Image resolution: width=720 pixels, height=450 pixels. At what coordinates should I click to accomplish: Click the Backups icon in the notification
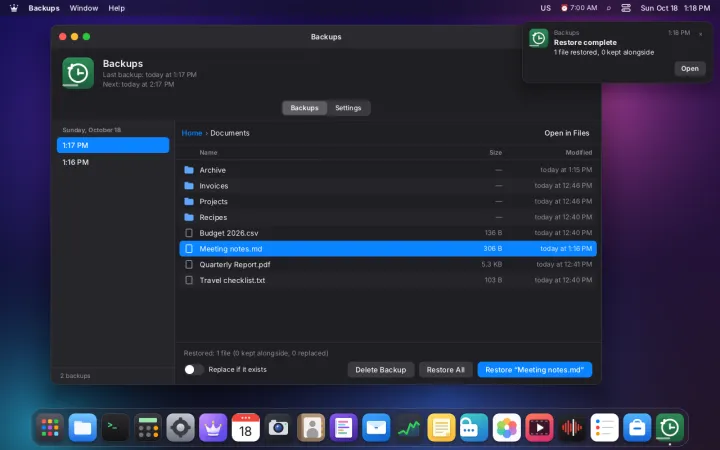coord(538,38)
